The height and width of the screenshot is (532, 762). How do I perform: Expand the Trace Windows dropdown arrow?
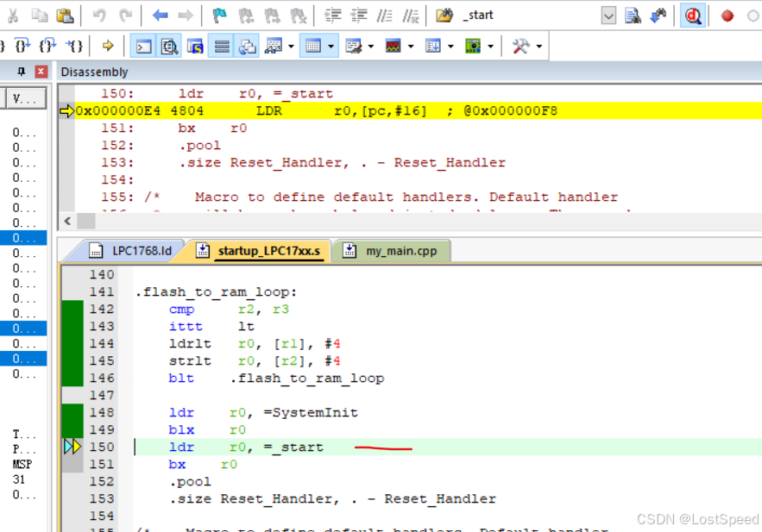pyautogui.click(x=450, y=47)
